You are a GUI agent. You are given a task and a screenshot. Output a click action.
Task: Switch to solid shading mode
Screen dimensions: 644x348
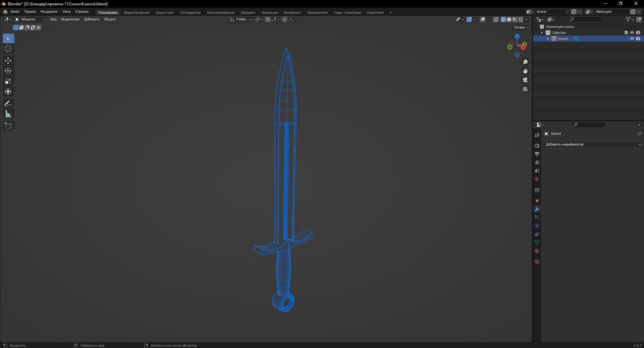509,19
